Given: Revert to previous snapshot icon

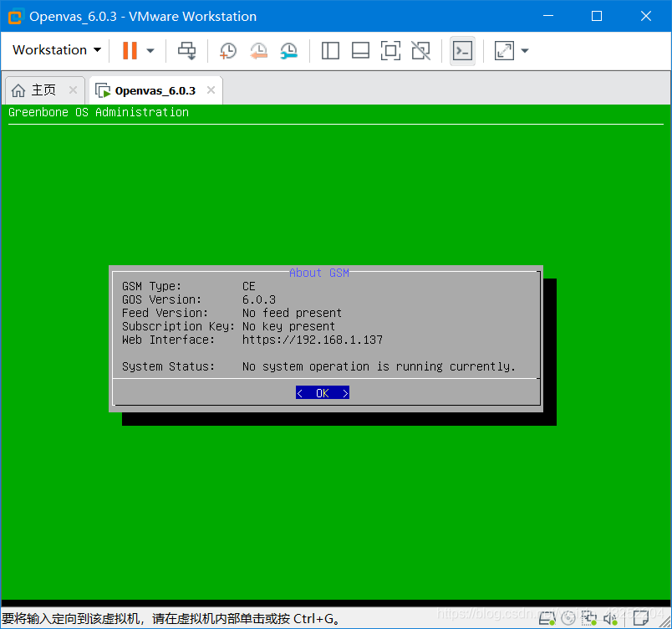Looking at the screenshot, I should coord(258,50).
